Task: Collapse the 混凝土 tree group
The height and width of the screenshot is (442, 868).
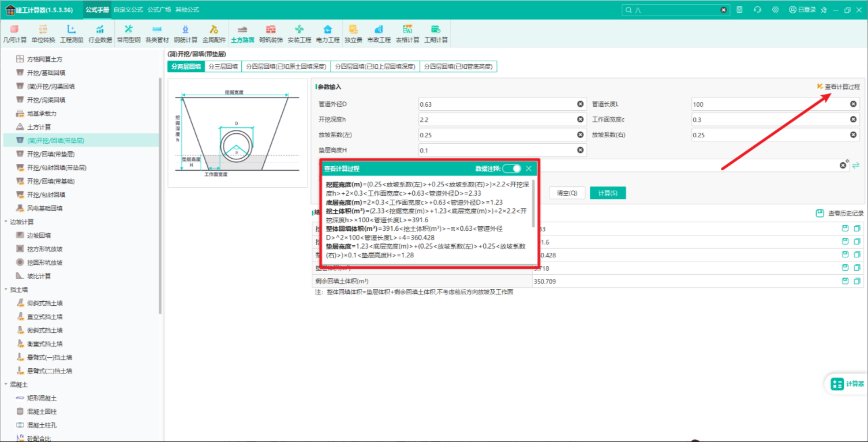Action: click(6, 384)
